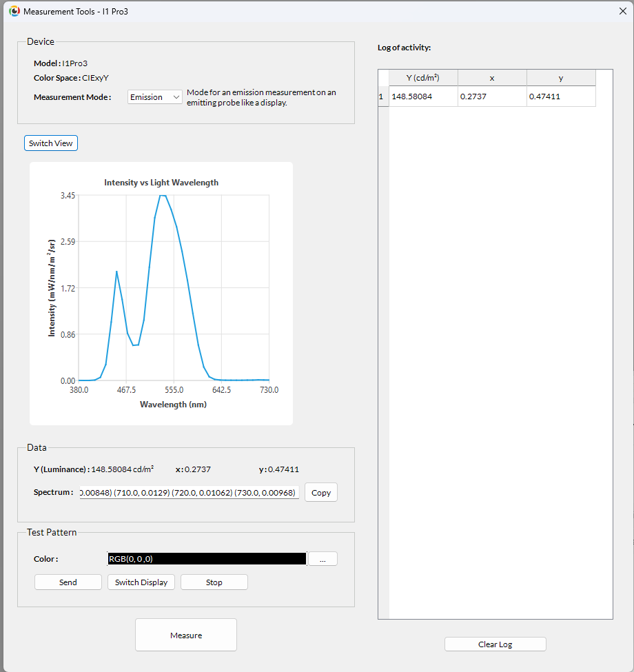Click the Measurement Tools app icon in title bar
634x672 pixels.
coord(14,12)
